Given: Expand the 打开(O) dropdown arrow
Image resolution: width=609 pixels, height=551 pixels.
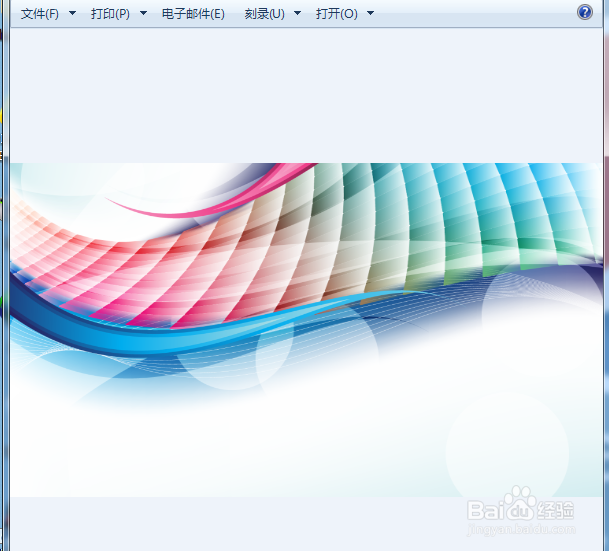Looking at the screenshot, I should (371, 13).
